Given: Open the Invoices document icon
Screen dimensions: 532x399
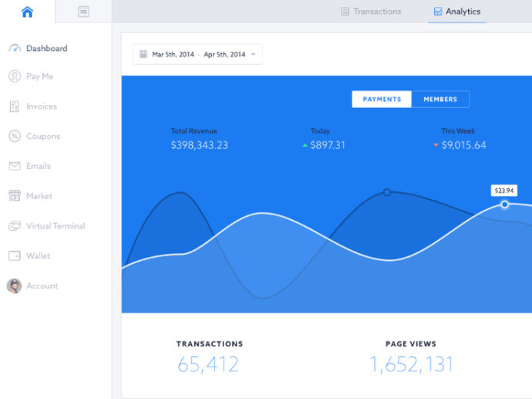Looking at the screenshot, I should [x=14, y=107].
